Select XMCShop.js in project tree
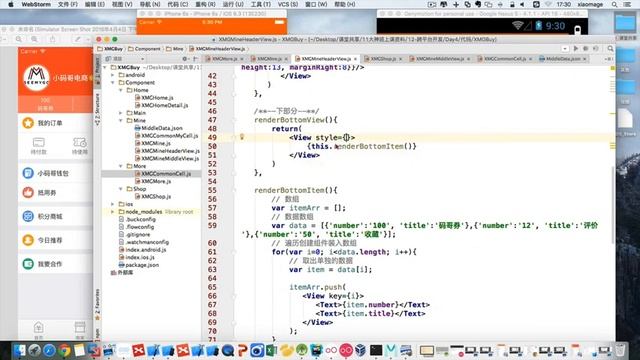The height and width of the screenshot is (360, 640). [x=153, y=196]
